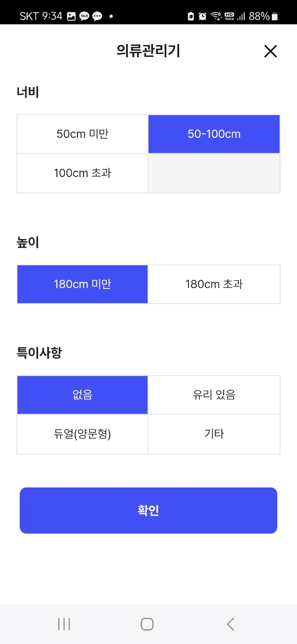This screenshot has width=297, height=644.
Task: Select 100cm 초과 width option
Action: click(x=82, y=173)
